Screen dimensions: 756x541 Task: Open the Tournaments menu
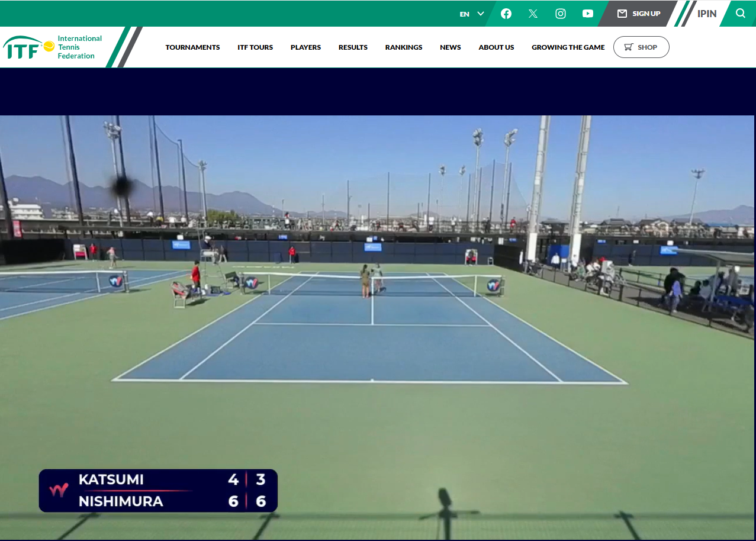(192, 47)
